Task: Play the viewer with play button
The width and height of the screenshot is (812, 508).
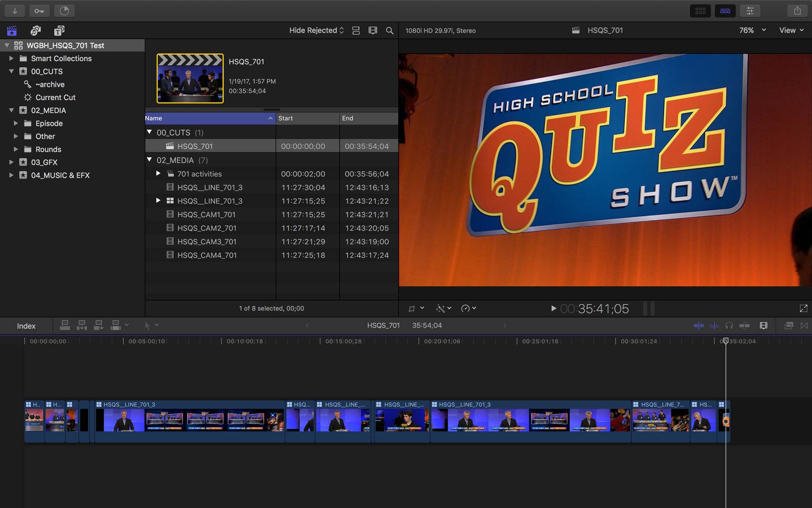Action: pos(554,308)
